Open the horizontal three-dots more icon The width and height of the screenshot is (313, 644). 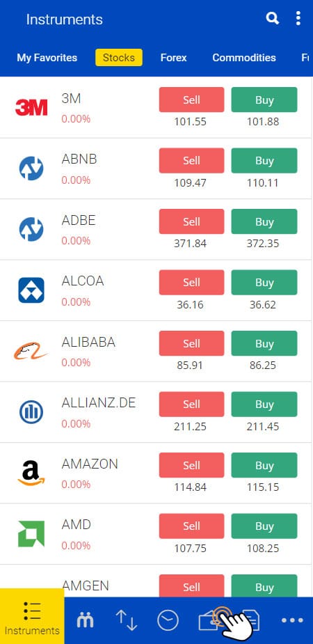pyautogui.click(x=292, y=620)
